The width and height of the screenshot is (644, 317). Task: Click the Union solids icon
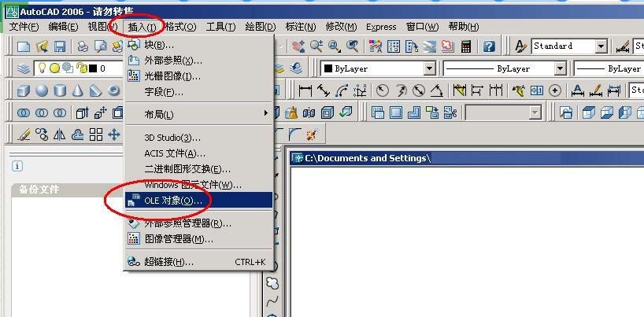pyautogui.click(x=24, y=112)
